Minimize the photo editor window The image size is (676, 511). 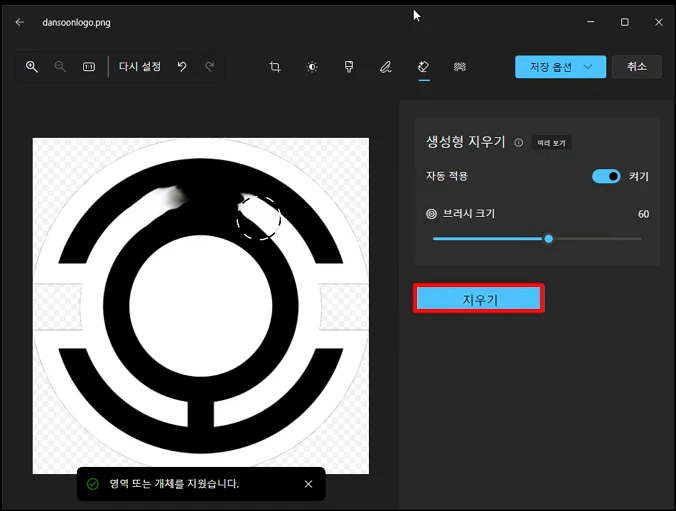pyautogui.click(x=591, y=22)
